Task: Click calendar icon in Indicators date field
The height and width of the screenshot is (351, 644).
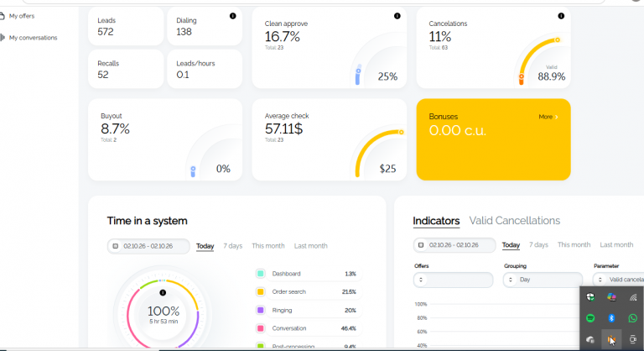Action: tap(421, 245)
